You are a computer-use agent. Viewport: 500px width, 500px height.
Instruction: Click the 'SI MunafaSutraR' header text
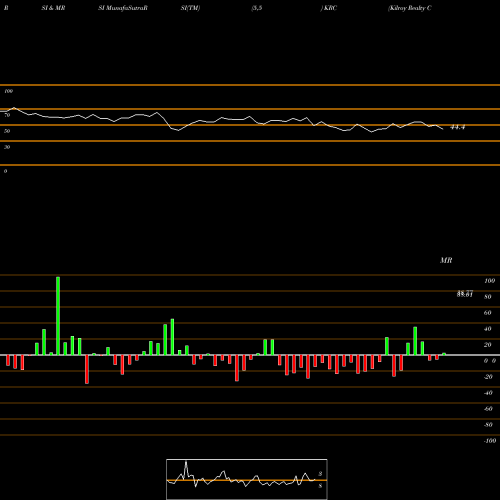point(123,8)
